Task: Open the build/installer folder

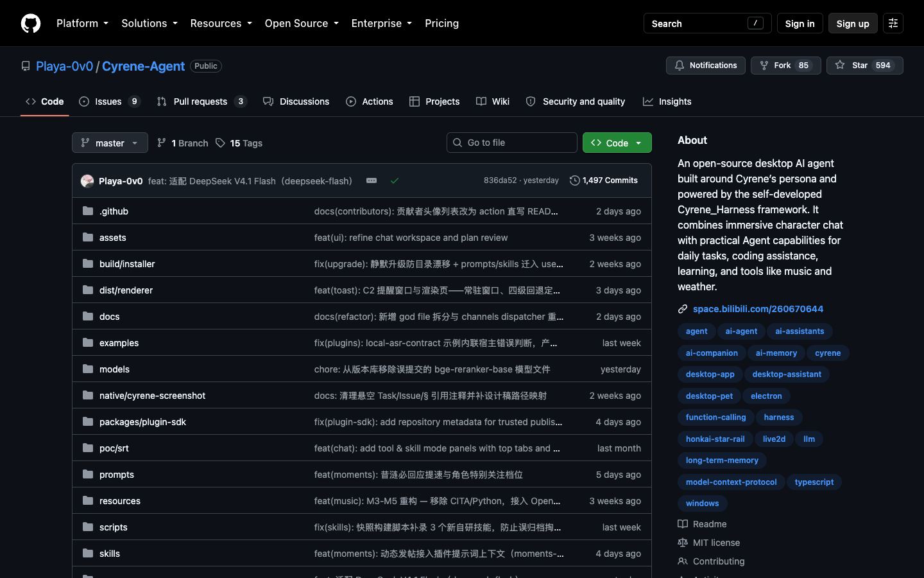Action: pyautogui.click(x=127, y=264)
